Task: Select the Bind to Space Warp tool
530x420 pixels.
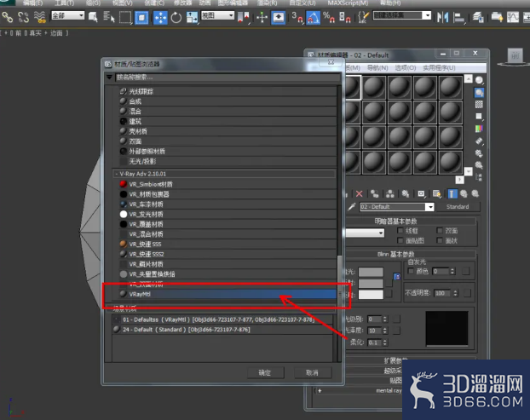Action: pyautogui.click(x=39, y=17)
